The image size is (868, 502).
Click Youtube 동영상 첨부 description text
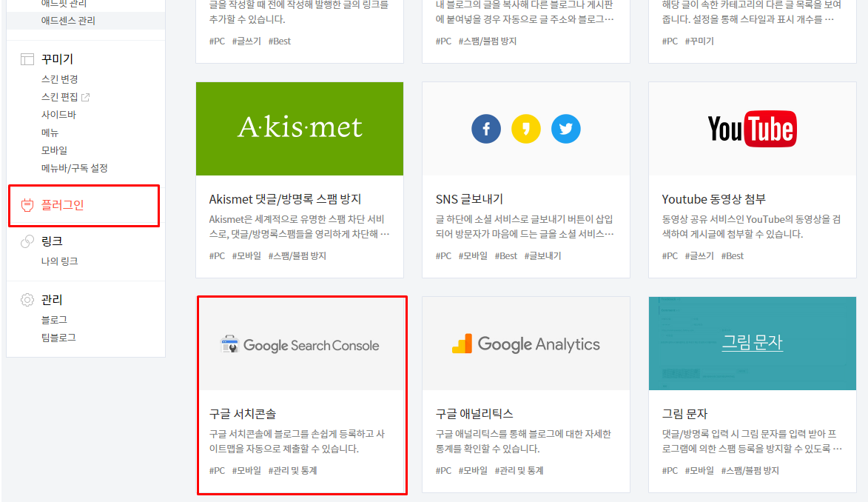coord(751,227)
